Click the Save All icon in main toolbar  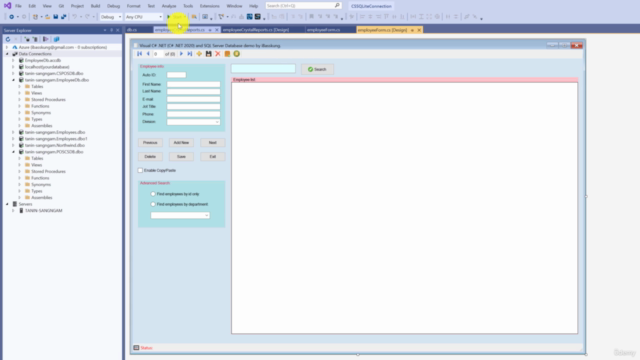point(63,17)
